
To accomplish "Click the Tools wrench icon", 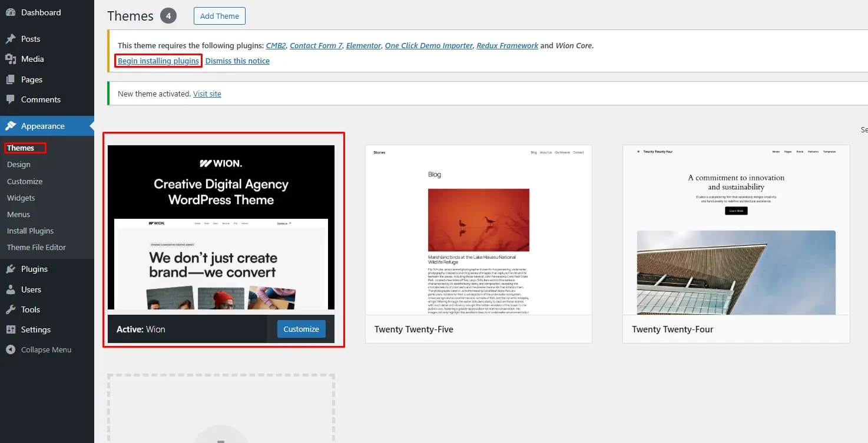I will [11, 309].
